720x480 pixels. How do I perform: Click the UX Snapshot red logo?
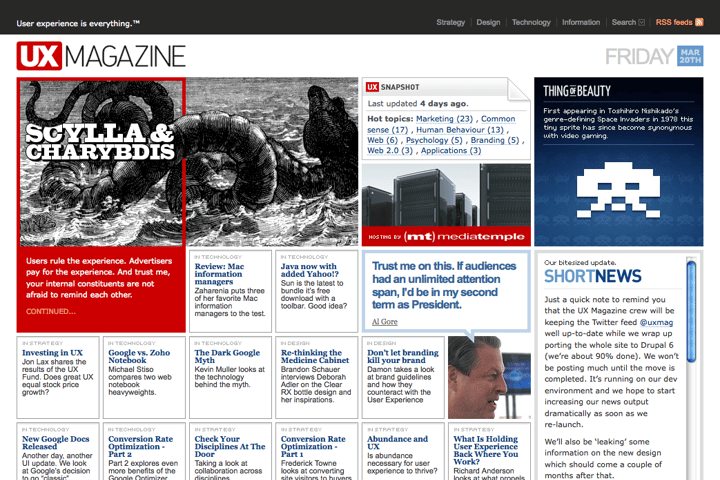click(372, 87)
